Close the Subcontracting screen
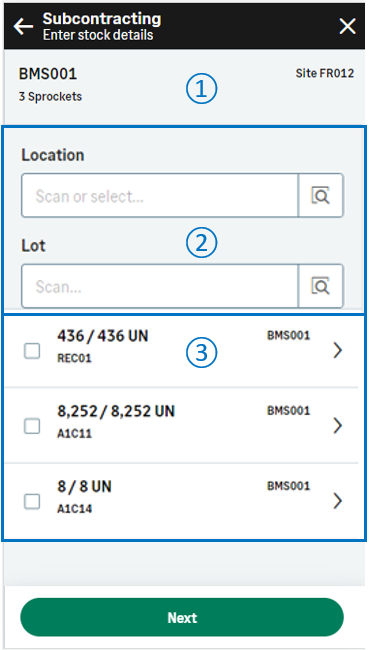The width and height of the screenshot is (370, 650). click(347, 27)
